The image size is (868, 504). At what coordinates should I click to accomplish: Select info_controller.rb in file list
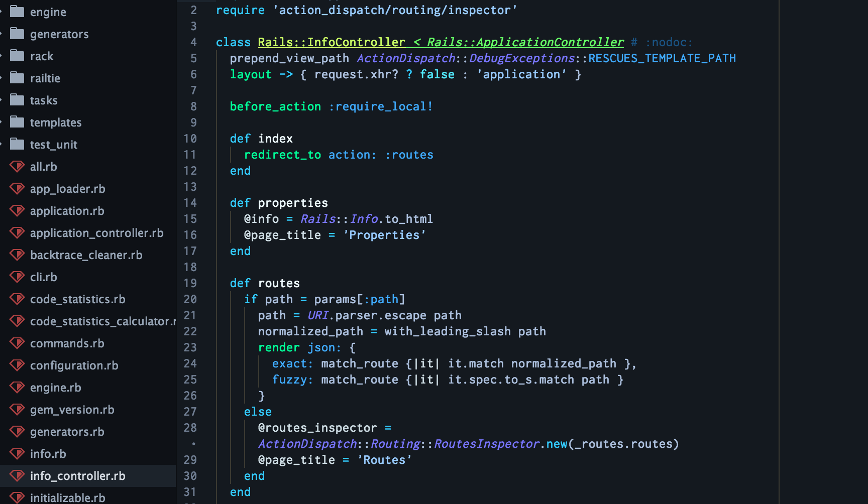coord(88,475)
